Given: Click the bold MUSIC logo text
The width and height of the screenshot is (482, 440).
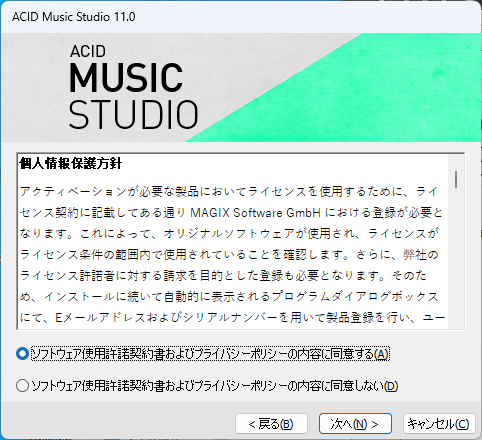Looking at the screenshot, I should tap(126, 78).
